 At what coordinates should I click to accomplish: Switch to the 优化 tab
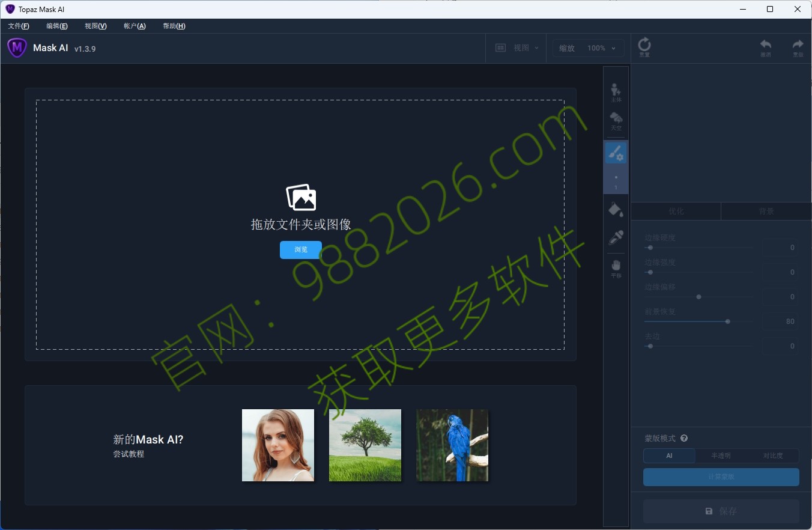coord(676,211)
